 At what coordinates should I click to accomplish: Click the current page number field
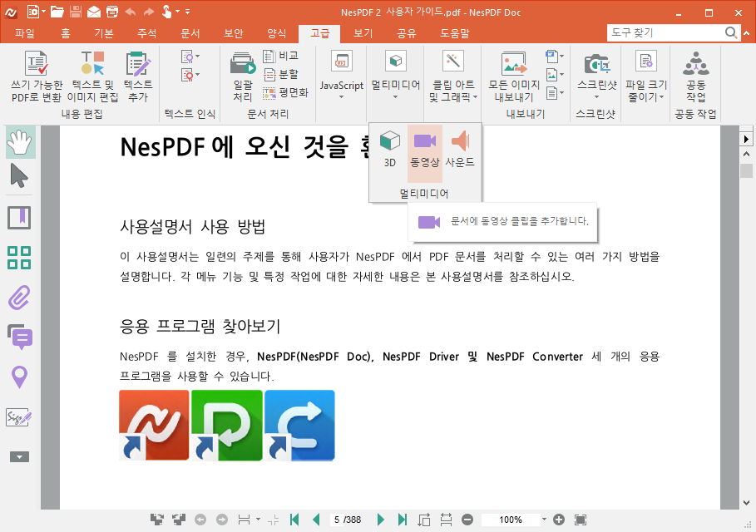pos(337,520)
